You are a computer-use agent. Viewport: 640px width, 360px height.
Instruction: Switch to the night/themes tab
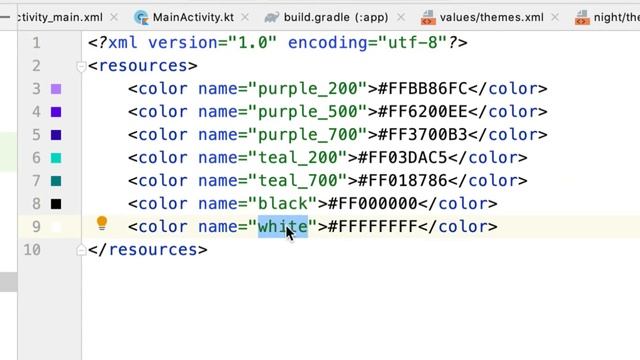[x=616, y=17]
